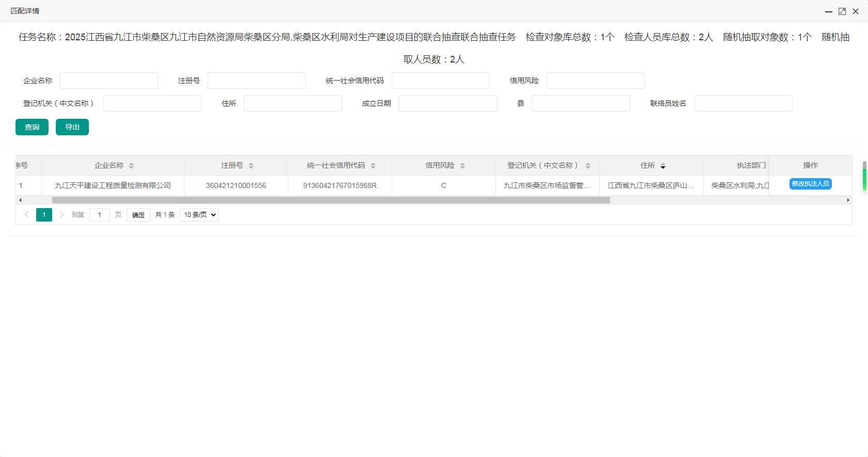Confirm page jump with 确定 button
The height and width of the screenshot is (457, 868).
tap(138, 215)
